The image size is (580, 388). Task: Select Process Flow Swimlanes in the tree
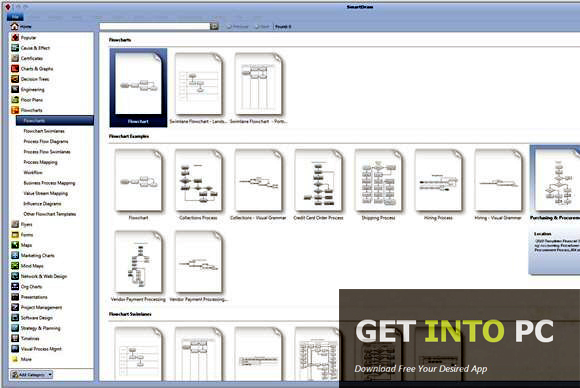click(x=47, y=152)
